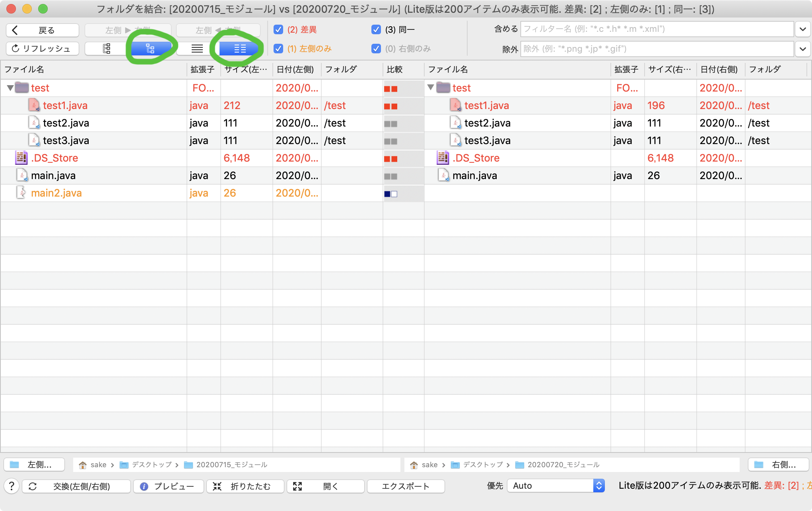The height and width of the screenshot is (511, 812).
Task: Uncheck the (2) 差異 checkbox
Action: (278, 29)
